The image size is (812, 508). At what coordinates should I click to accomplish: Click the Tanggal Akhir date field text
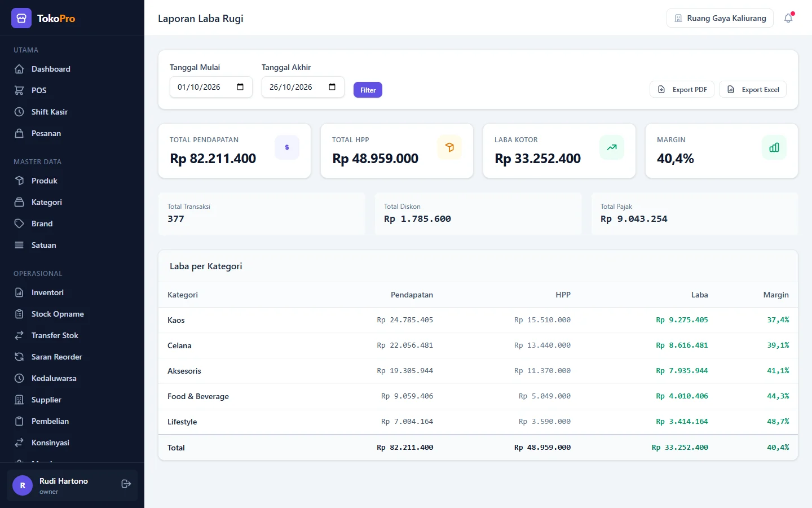point(291,87)
